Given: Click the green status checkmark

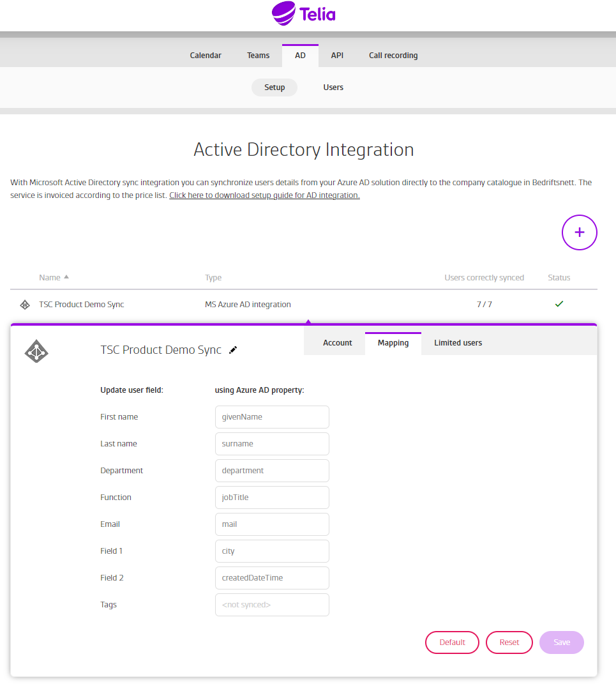Looking at the screenshot, I should 559,304.
